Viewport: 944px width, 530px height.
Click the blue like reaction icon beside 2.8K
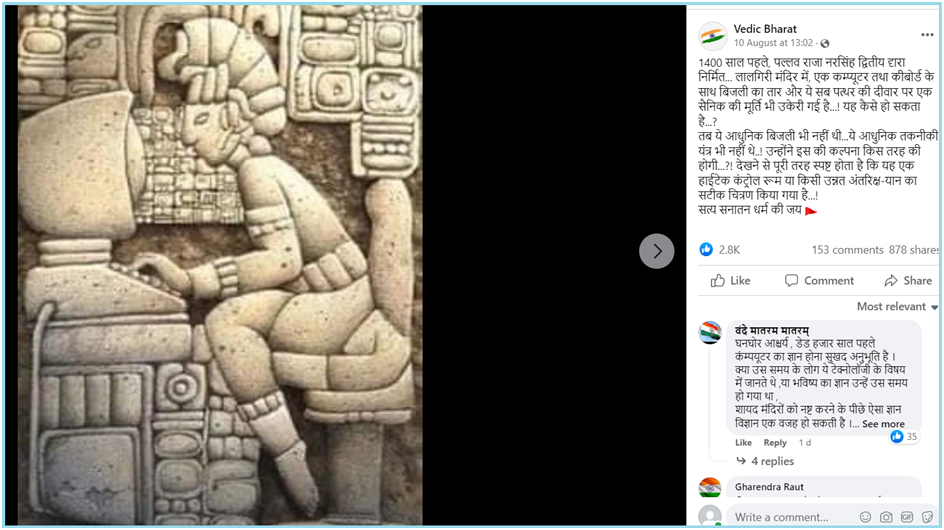(x=706, y=249)
